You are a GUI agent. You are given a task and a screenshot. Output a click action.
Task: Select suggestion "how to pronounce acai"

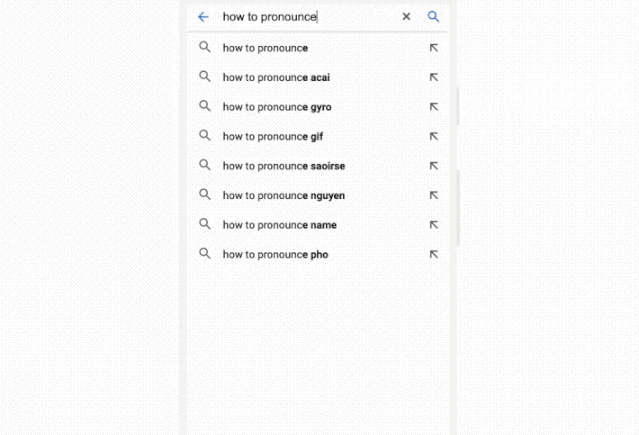click(276, 77)
